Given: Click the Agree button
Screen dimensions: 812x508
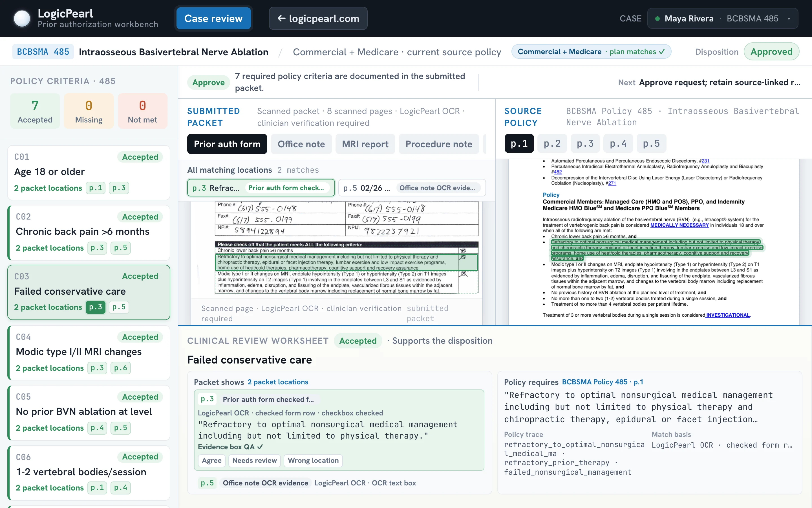Looking at the screenshot, I should pos(212,460).
